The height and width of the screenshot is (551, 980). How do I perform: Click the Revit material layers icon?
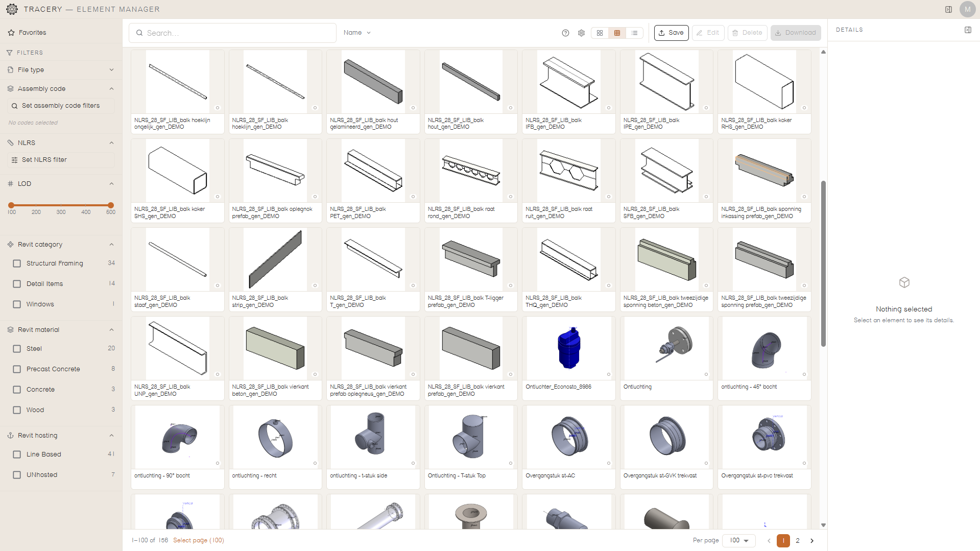click(10, 330)
